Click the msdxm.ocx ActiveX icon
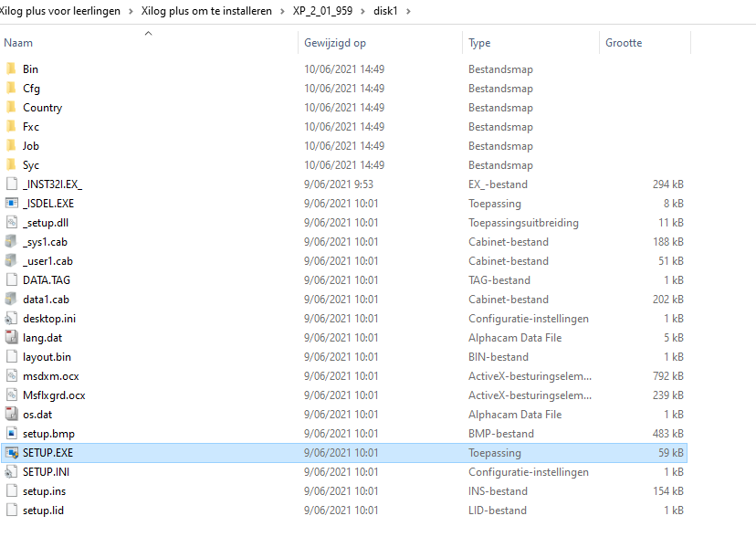Image resolution: width=756 pixels, height=558 pixels. 12,375
